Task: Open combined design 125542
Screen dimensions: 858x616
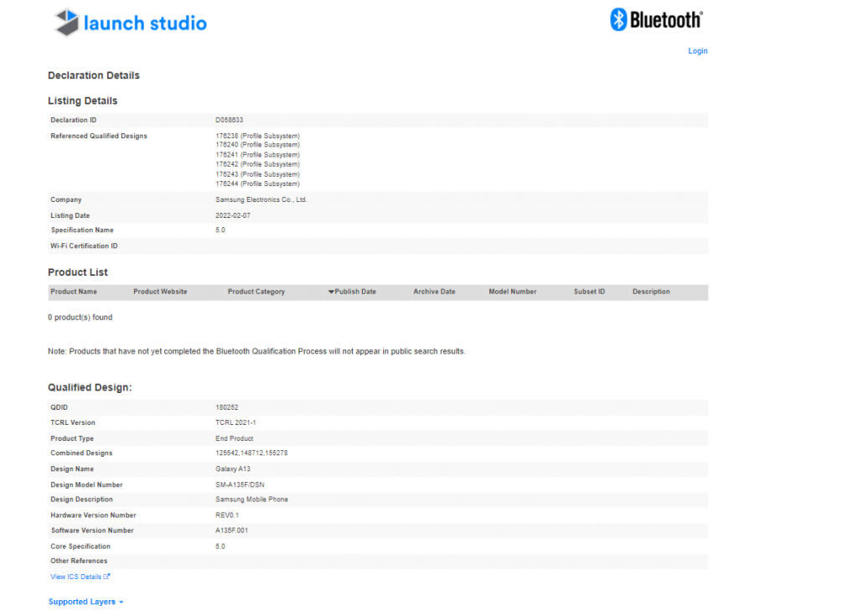Action: pos(226,453)
